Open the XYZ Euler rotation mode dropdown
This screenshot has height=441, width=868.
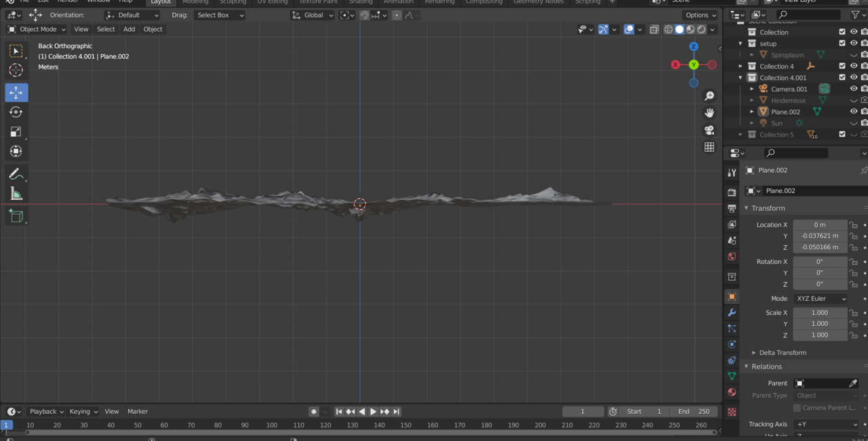pyautogui.click(x=821, y=299)
